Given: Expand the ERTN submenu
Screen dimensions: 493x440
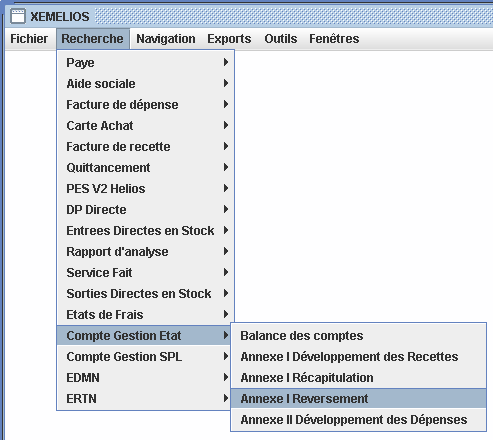Looking at the screenshot, I should (144, 399).
